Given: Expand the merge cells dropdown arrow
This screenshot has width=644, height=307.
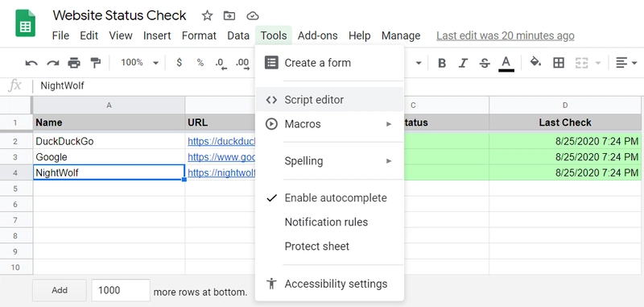Looking at the screenshot, I should point(598,64).
